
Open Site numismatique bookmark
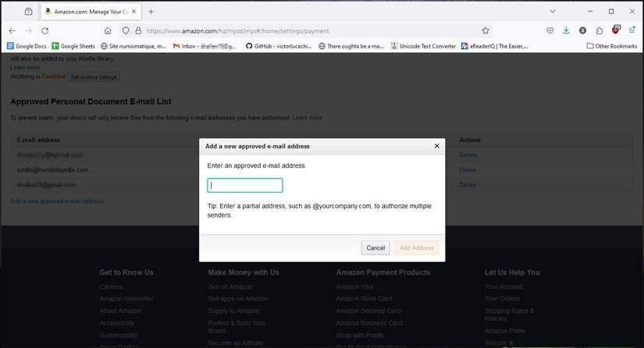click(133, 46)
